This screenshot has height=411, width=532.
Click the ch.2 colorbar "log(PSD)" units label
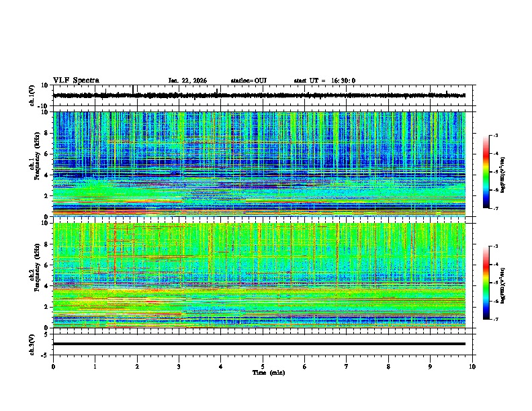point(502,285)
